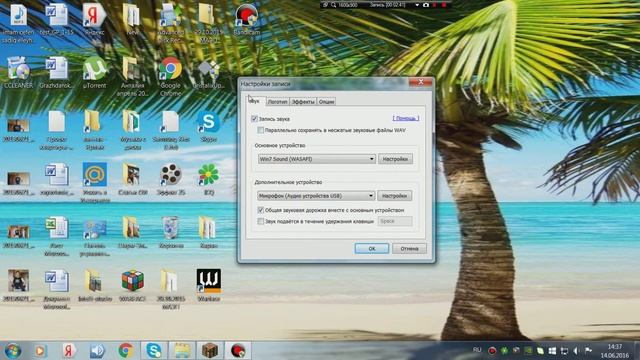Take screenshot with recording bar camera icon
This screenshot has height=360, width=640.
coord(426,5)
